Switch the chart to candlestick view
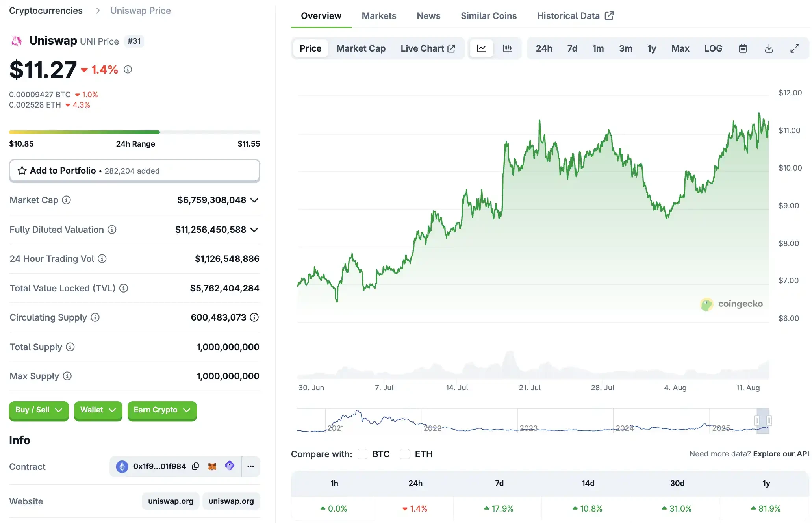The width and height of the screenshot is (812, 523). pyautogui.click(x=508, y=48)
